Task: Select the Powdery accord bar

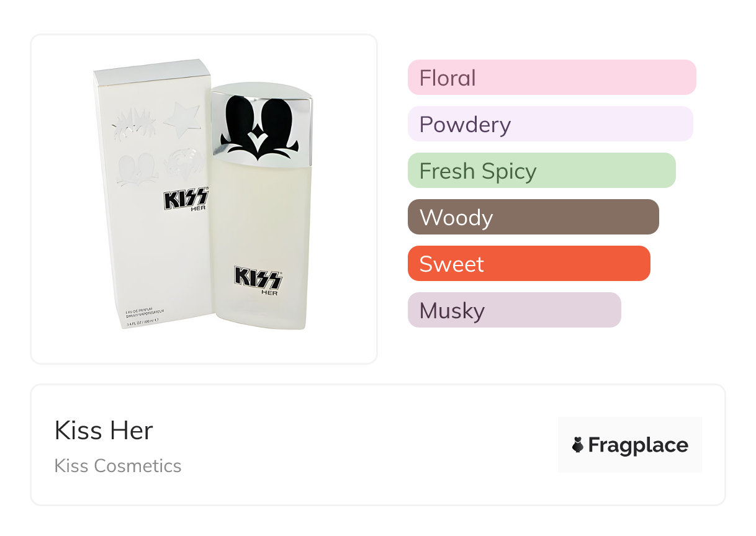Action: [550, 124]
